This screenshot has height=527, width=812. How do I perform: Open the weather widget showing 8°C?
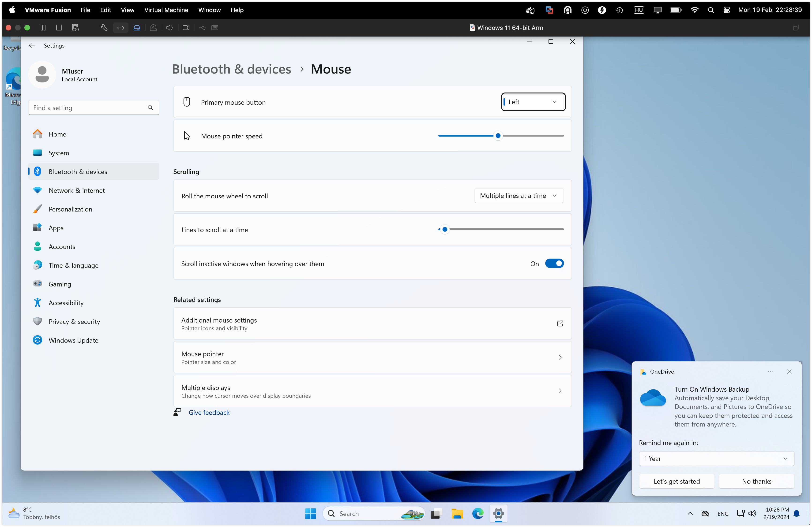(34, 513)
